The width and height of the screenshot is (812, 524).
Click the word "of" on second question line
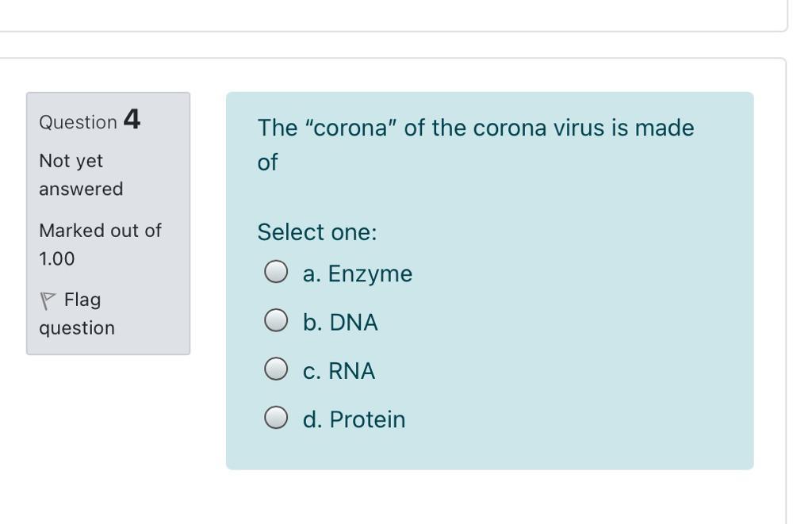click(267, 163)
